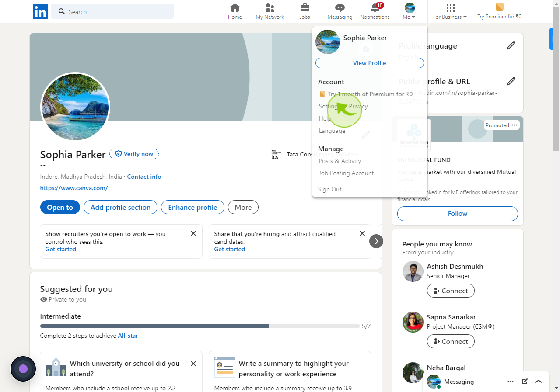This screenshot has width=560, height=392.
Task: Expand Messaging overlay chevron
Action: [x=539, y=382]
